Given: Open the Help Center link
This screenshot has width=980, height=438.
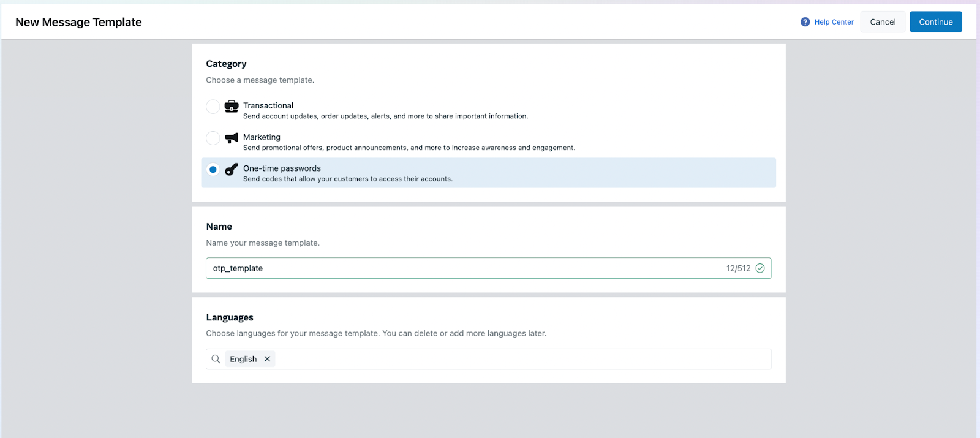Looking at the screenshot, I should click(x=834, y=22).
